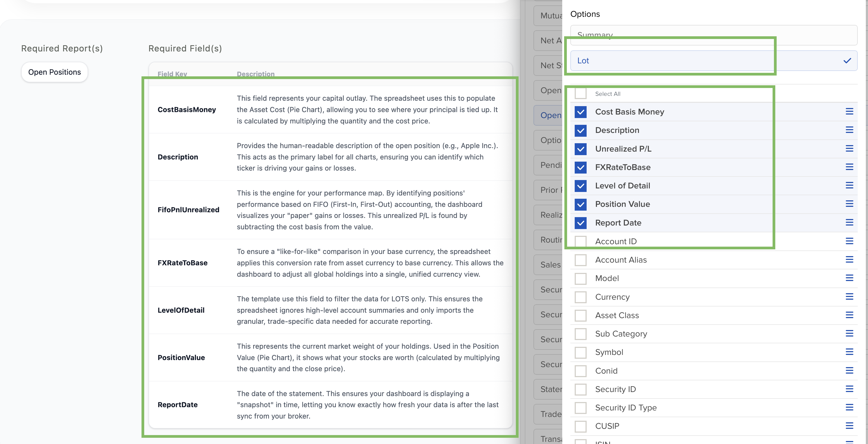The width and height of the screenshot is (868, 444).
Task: Click drag handle for Symbol row
Action: pyautogui.click(x=849, y=352)
